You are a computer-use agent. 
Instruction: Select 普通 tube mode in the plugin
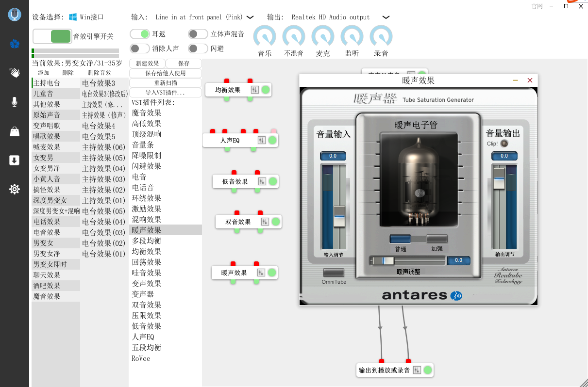(x=400, y=239)
